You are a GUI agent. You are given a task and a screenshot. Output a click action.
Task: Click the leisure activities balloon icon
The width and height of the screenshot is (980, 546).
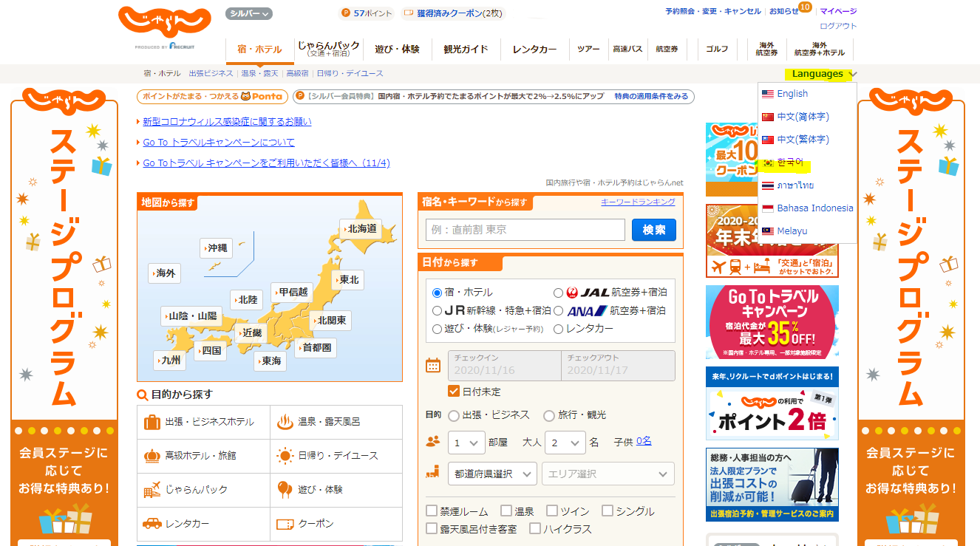[x=285, y=490]
